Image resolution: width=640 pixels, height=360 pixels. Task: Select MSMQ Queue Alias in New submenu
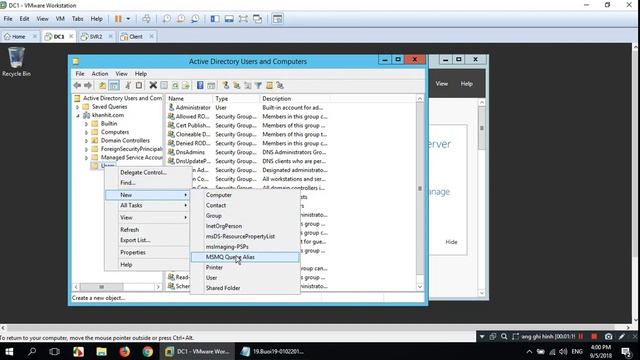click(x=245, y=257)
